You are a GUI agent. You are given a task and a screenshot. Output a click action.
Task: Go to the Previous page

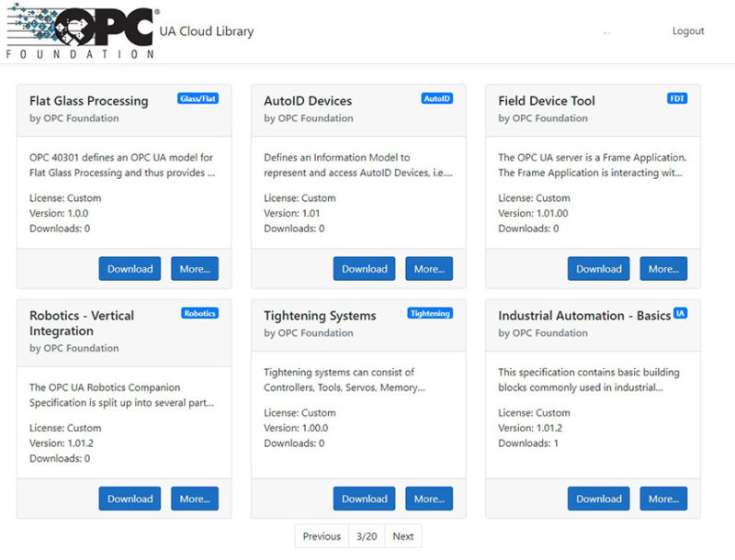coord(321,536)
